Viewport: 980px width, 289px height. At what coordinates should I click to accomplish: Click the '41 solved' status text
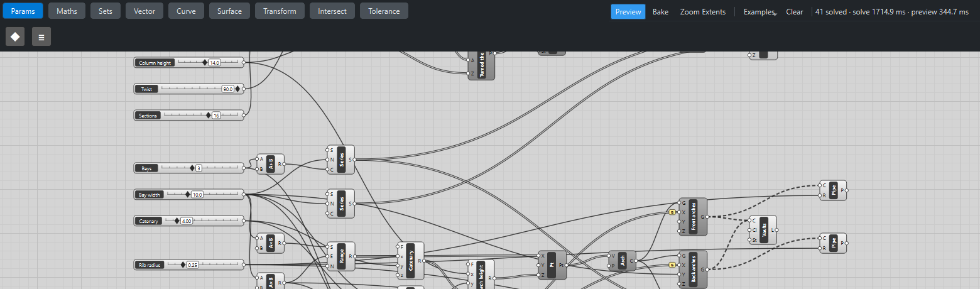pos(831,12)
